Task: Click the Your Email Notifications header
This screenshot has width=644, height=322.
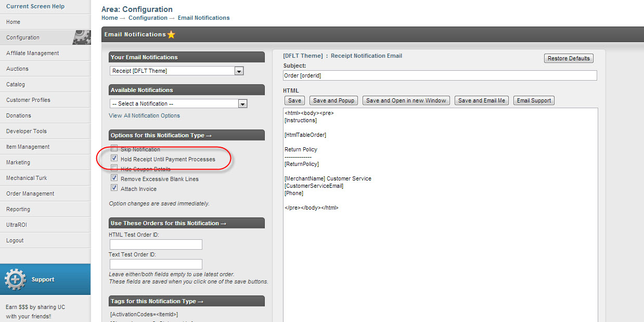Action: click(x=187, y=57)
